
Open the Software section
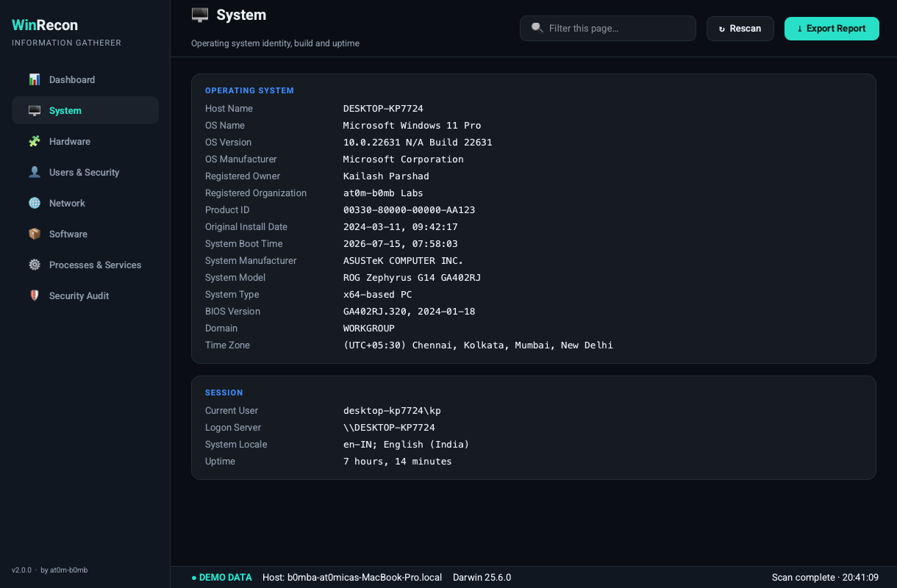(85, 234)
